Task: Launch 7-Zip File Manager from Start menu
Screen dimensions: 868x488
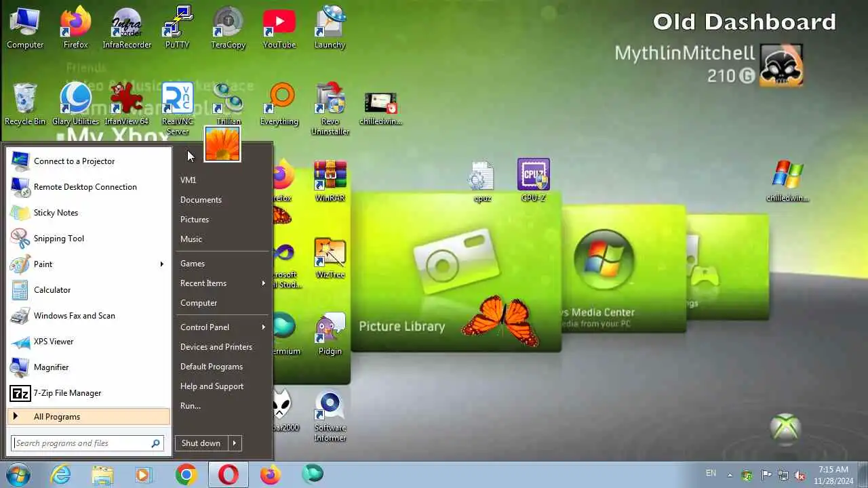Action: tap(89, 393)
